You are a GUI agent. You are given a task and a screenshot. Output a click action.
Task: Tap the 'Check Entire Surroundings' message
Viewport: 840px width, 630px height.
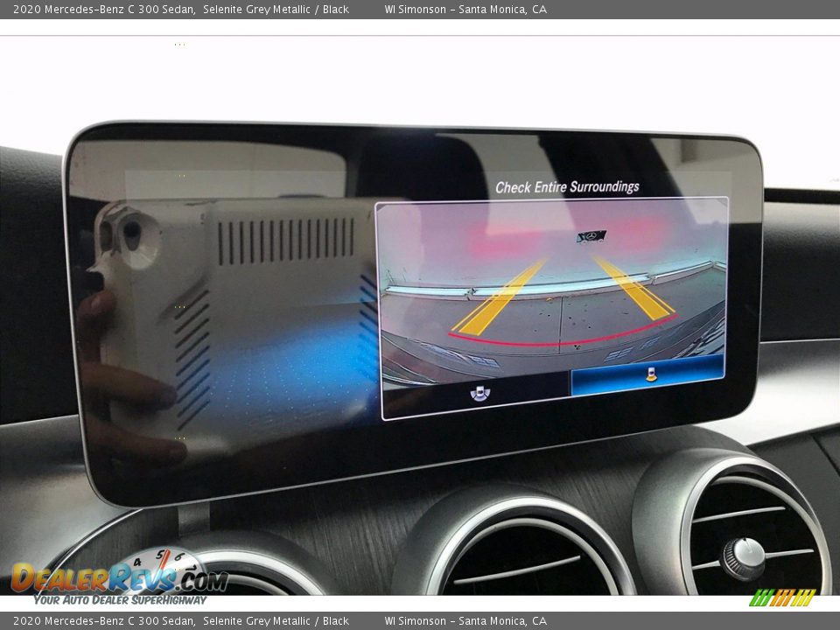coord(567,187)
